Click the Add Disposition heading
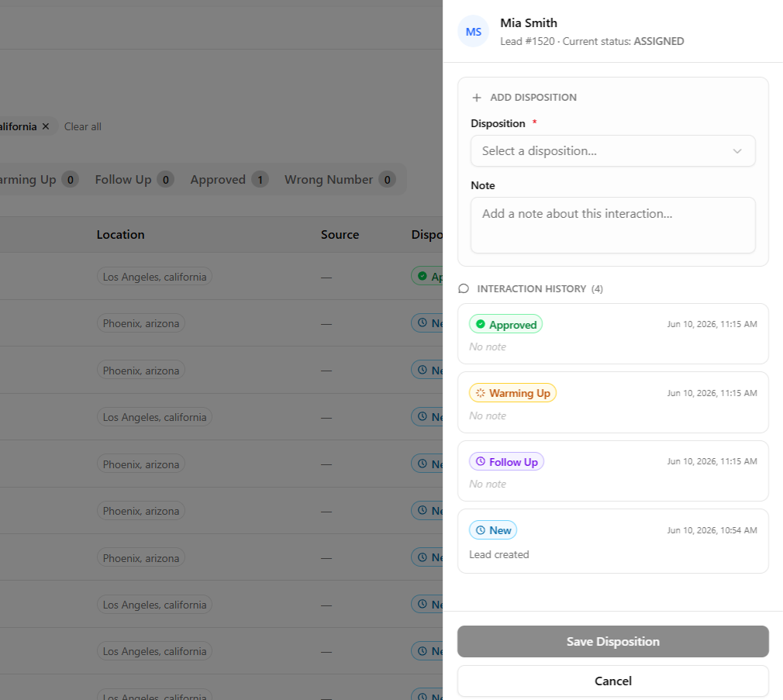The height and width of the screenshot is (700, 783). click(533, 98)
